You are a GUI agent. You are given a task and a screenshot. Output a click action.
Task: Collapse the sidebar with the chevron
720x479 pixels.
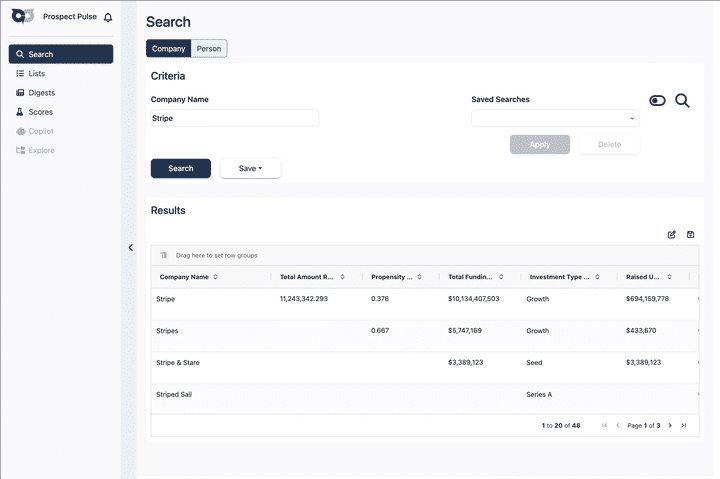131,248
